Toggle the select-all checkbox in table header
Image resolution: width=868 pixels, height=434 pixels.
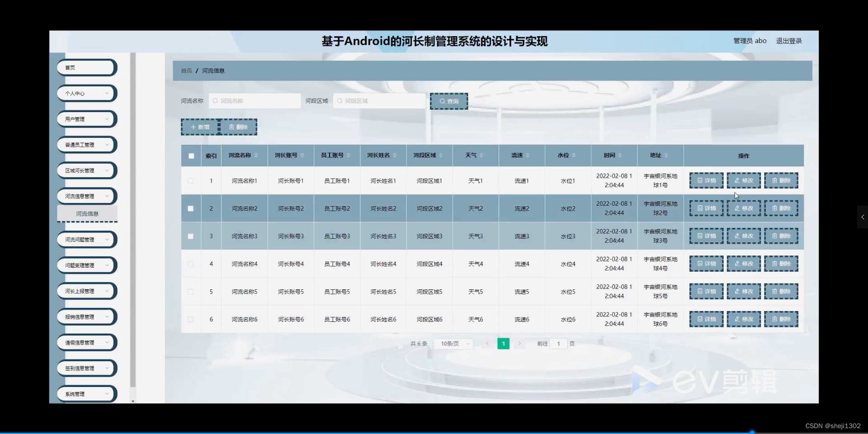pyautogui.click(x=190, y=156)
